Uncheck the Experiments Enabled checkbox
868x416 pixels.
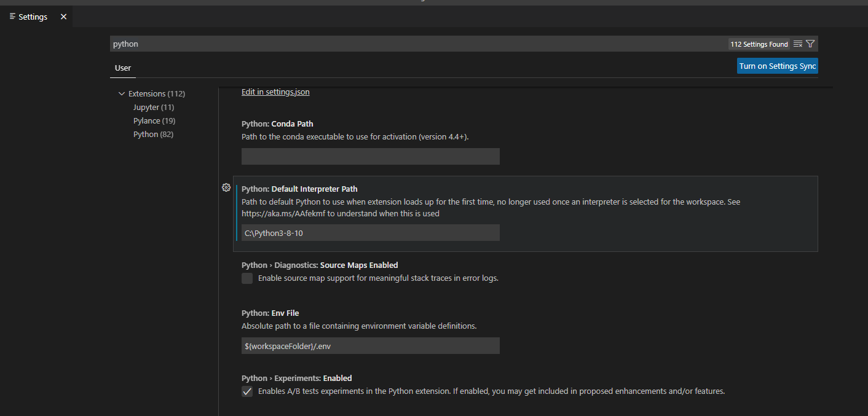[247, 391]
